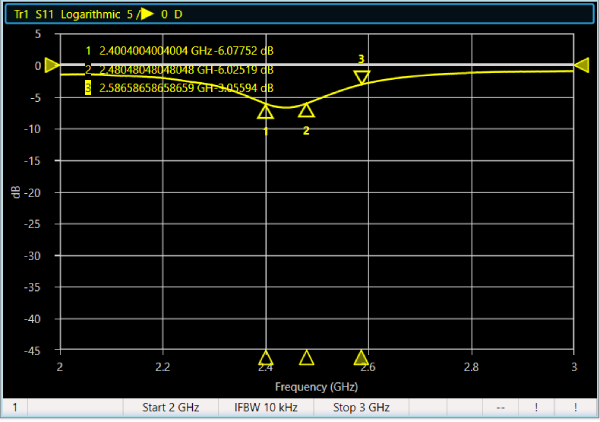Image resolution: width=600 pixels, height=422 pixels.
Task: Select marker 3 inverted triangle on trace
Action: 361,77
